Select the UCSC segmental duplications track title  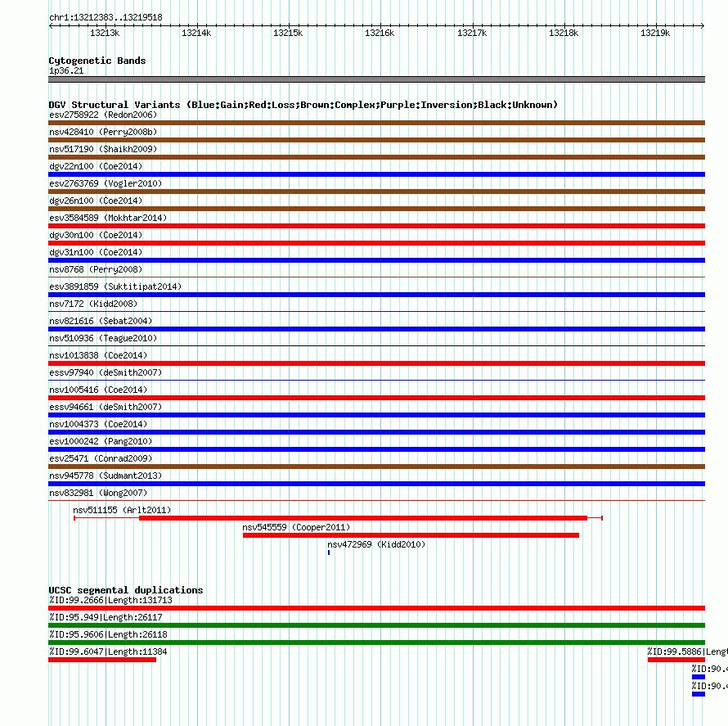(x=126, y=590)
